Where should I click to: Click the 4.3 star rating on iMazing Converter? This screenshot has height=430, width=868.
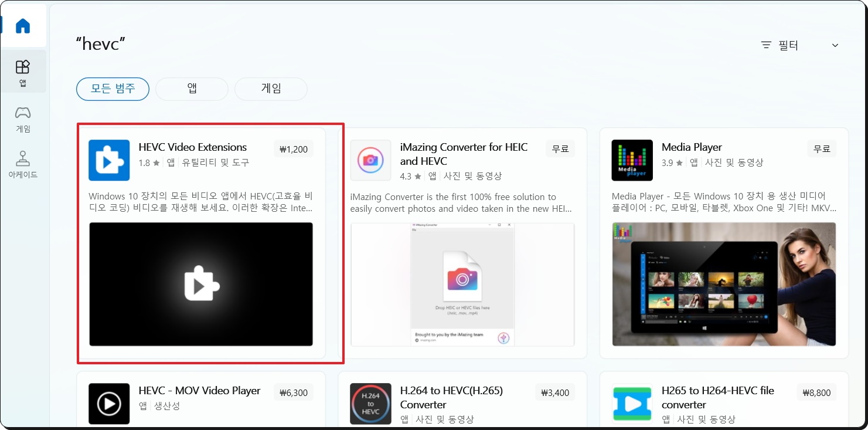[x=411, y=176]
